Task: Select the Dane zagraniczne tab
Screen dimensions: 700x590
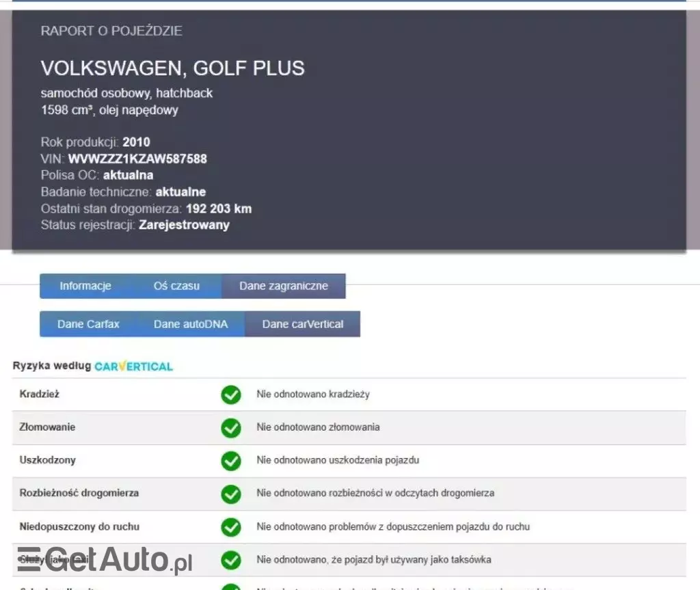Action: click(284, 286)
